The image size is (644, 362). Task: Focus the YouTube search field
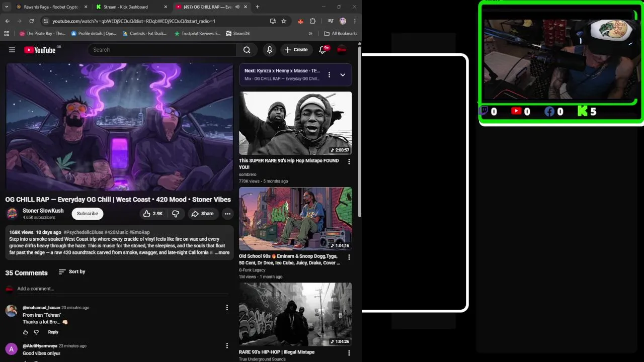[163, 50]
